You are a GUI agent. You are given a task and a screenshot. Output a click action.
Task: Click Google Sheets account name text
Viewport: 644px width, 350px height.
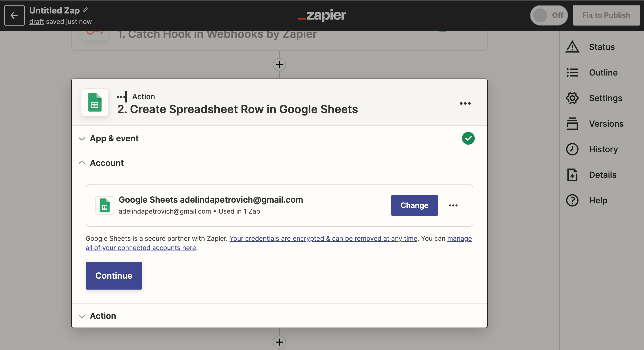pyautogui.click(x=211, y=200)
